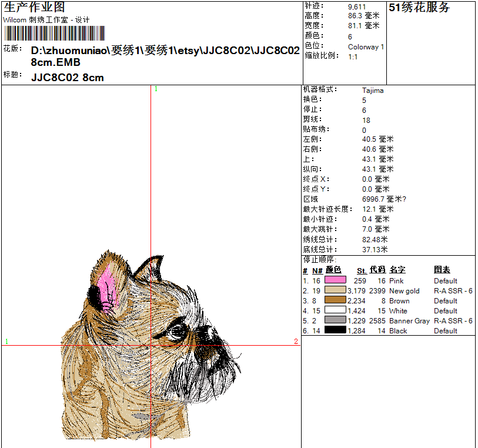
Task: Pick the Brown thread color swatch
Action: pos(335,300)
